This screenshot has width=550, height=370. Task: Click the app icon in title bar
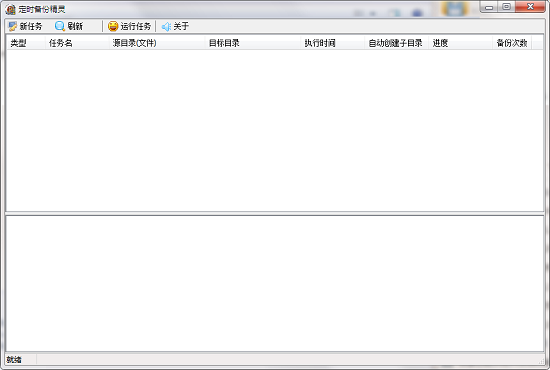(x=11, y=9)
